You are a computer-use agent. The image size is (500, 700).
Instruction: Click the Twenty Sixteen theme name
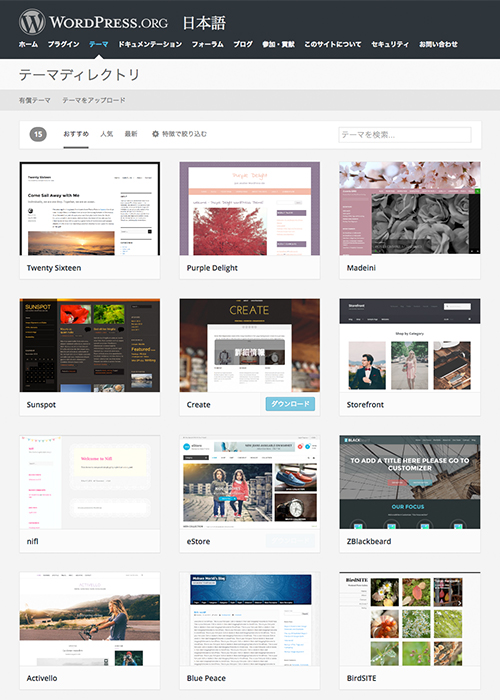coord(54,268)
